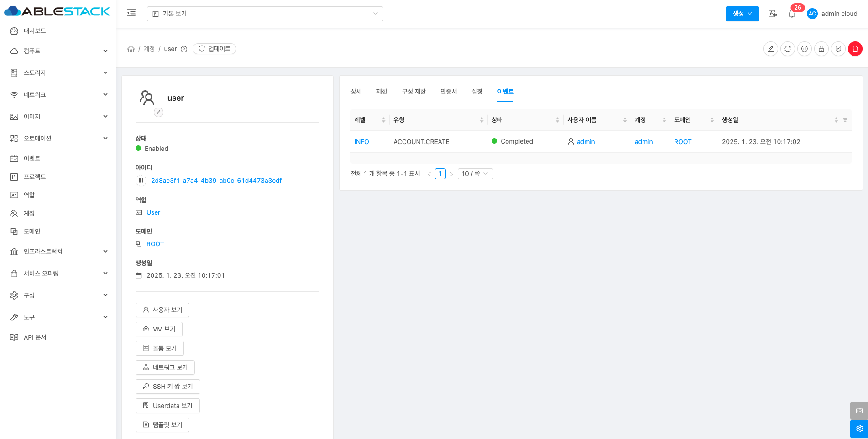Open the ROOT domain link in events table
This screenshot has width=868, height=439.
click(682, 142)
